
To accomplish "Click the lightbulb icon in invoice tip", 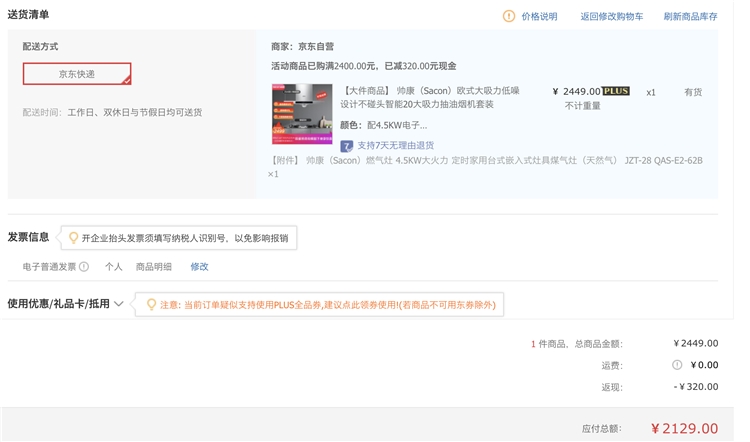I will click(73, 238).
